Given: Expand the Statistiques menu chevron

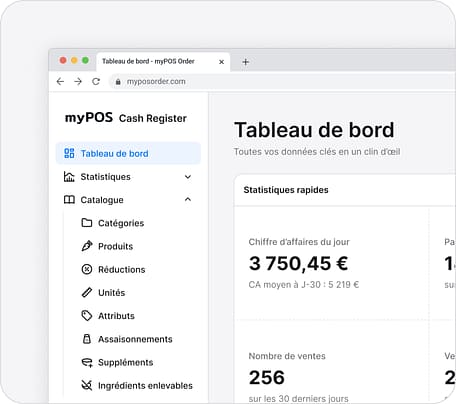Looking at the screenshot, I should point(188,177).
